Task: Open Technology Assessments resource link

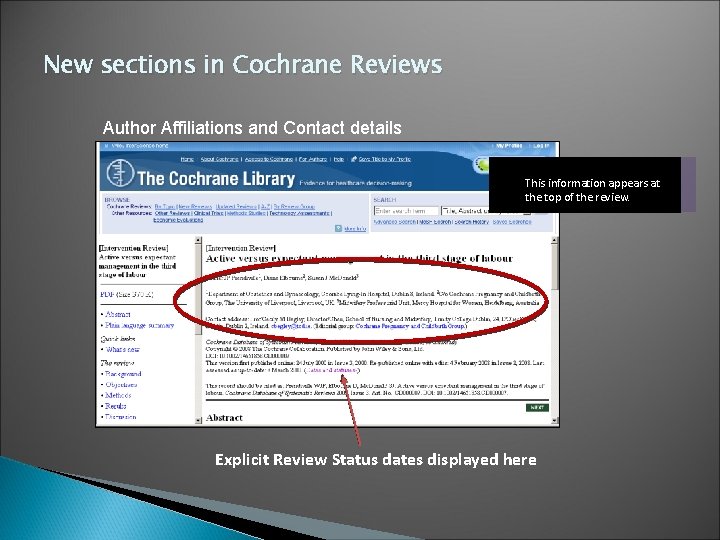Action: pos(299,213)
